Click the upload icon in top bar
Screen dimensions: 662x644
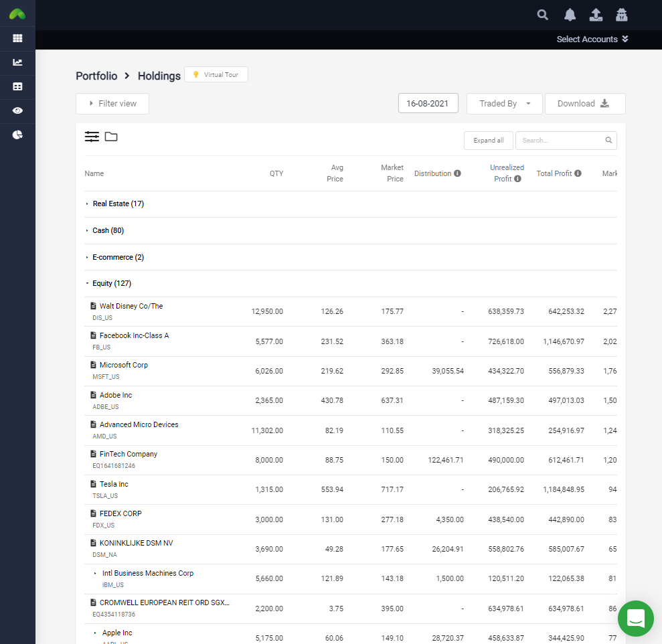tap(596, 15)
